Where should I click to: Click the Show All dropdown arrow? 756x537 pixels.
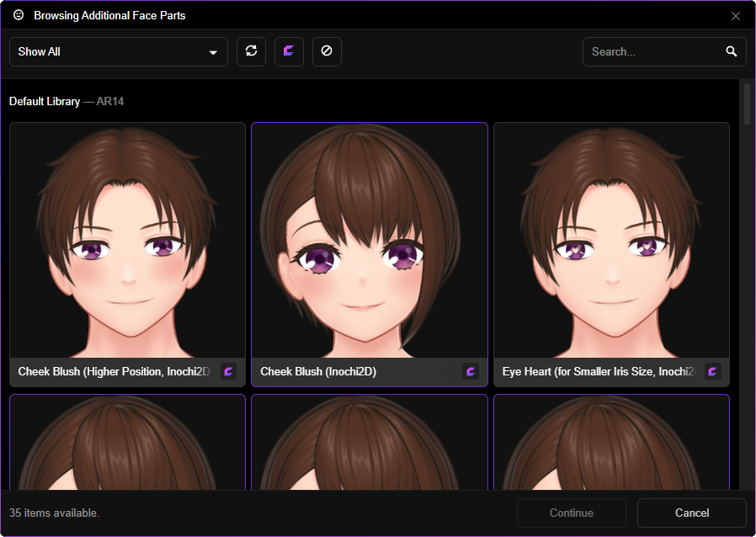pyautogui.click(x=213, y=52)
